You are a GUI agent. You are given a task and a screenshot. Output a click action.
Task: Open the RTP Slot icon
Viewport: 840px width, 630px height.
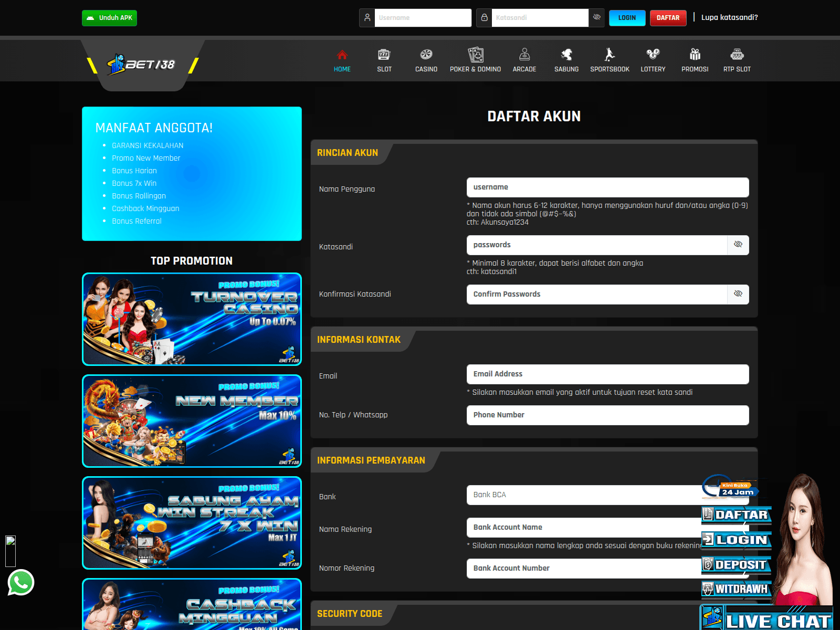click(x=737, y=55)
